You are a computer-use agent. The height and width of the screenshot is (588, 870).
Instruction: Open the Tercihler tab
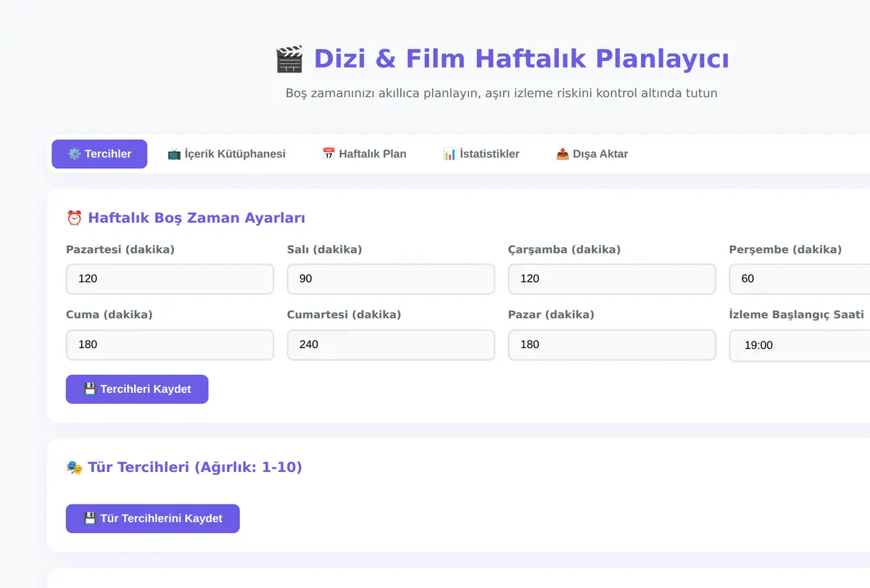pos(99,154)
